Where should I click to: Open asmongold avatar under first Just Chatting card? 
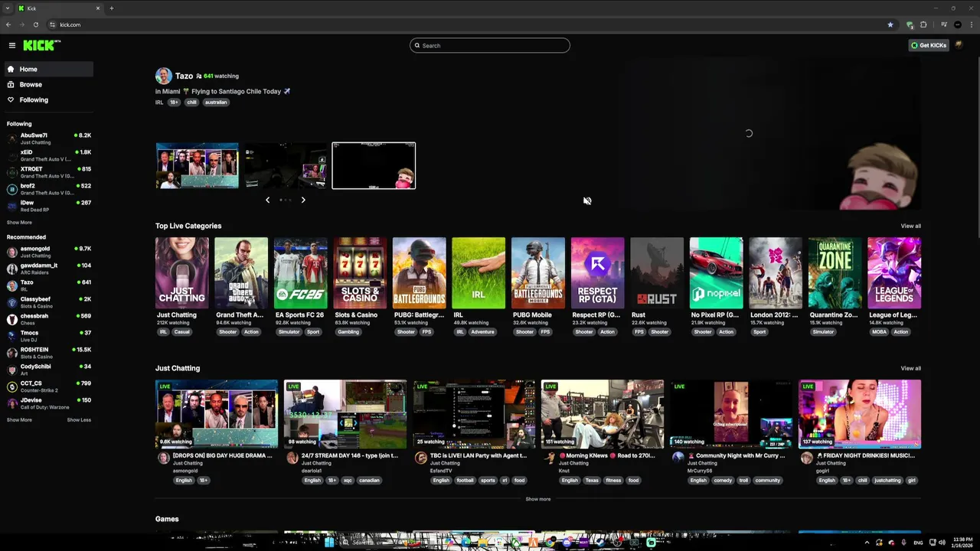click(163, 458)
